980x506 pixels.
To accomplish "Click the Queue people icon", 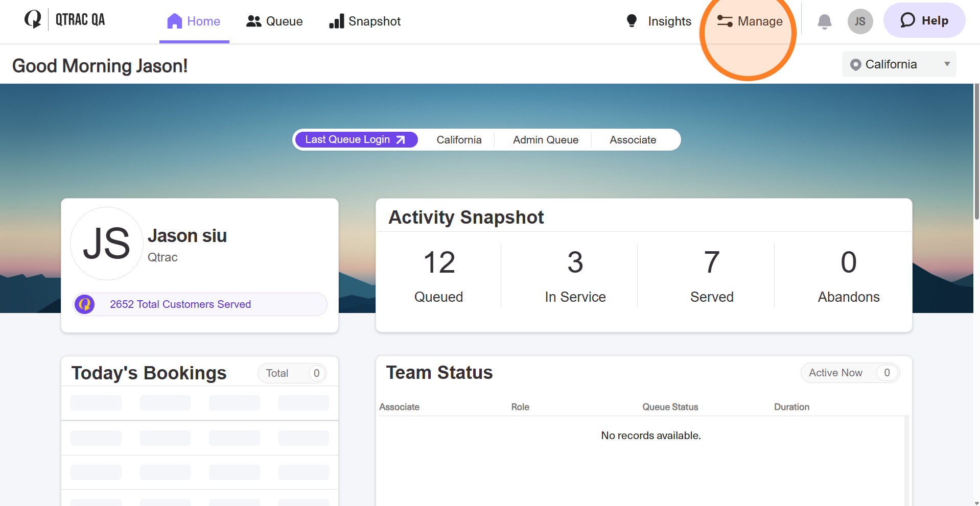I will click(254, 21).
